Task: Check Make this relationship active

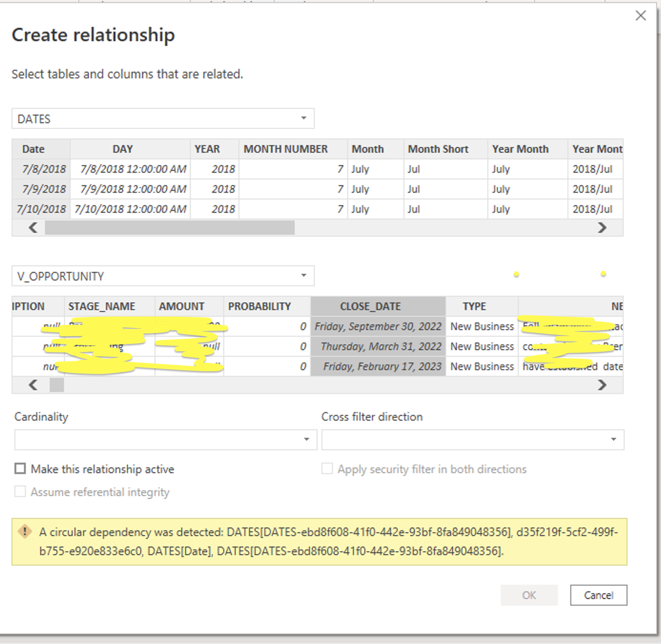Action: [x=20, y=469]
